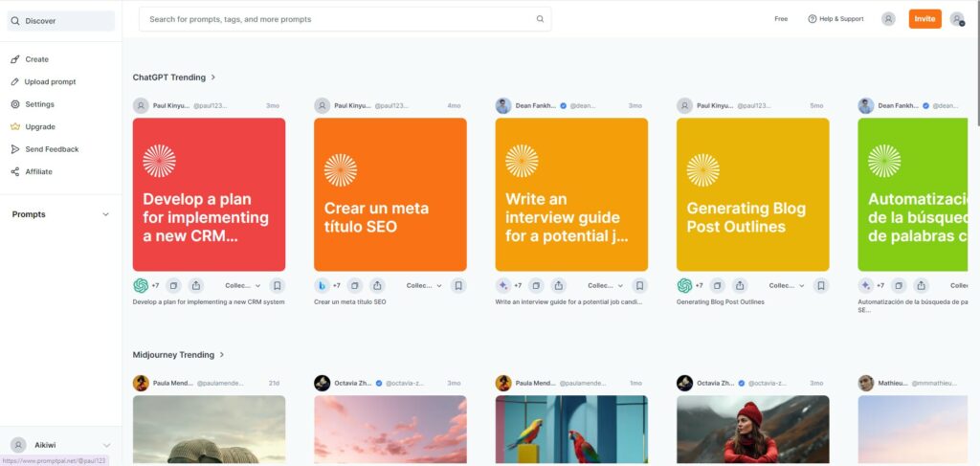Click ChatGPT icon under CRM plan card
This screenshot has height=466, width=980.
coord(141,285)
